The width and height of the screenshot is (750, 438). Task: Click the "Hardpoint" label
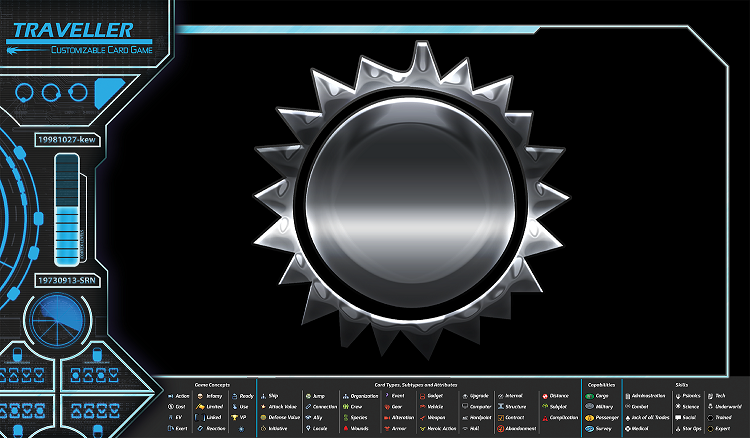pos(480,417)
